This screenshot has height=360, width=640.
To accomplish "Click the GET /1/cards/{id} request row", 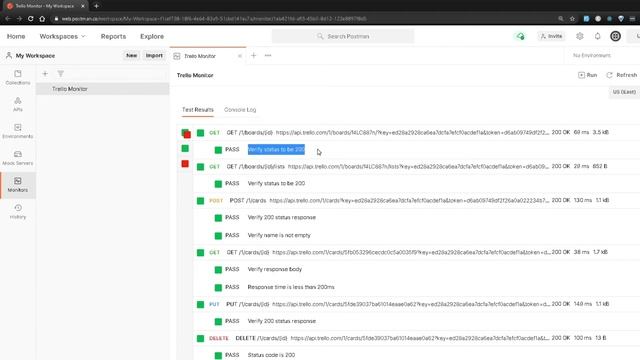I will click(x=416, y=252).
